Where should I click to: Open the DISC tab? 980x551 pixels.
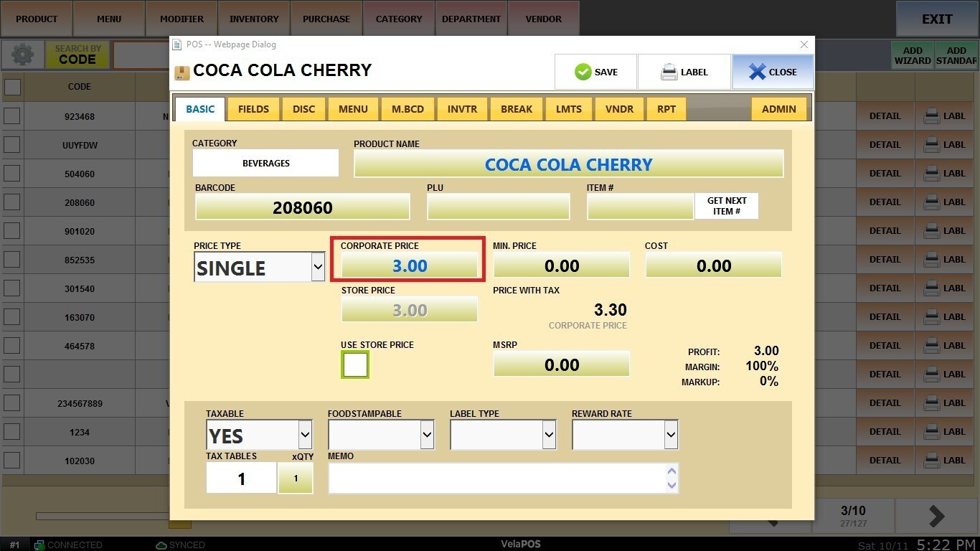[303, 109]
